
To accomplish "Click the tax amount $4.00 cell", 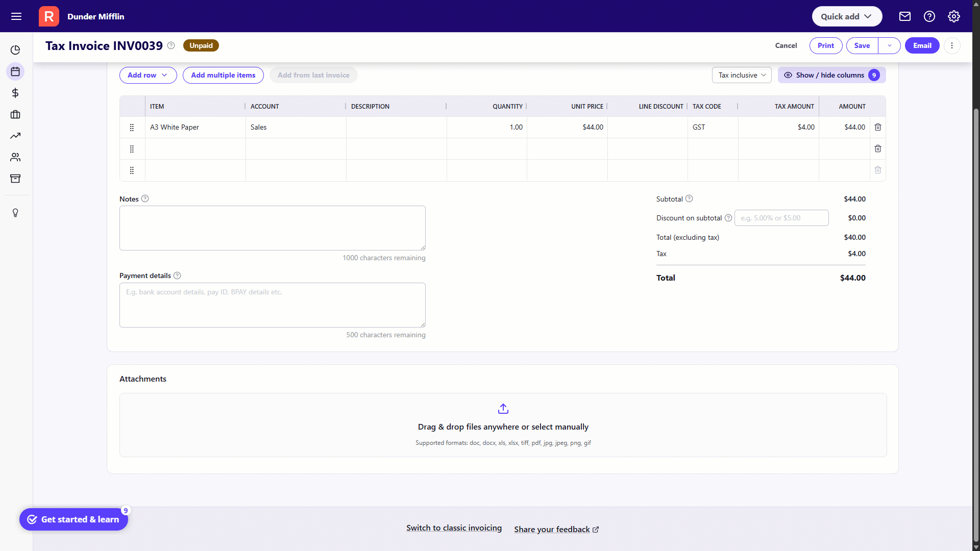I will [778, 127].
